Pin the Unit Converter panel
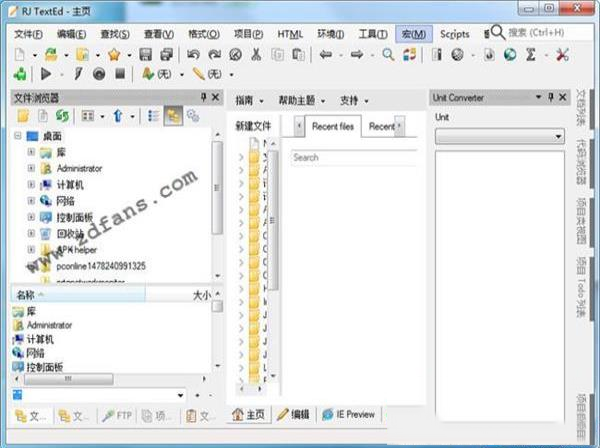600x448 pixels. click(551, 97)
